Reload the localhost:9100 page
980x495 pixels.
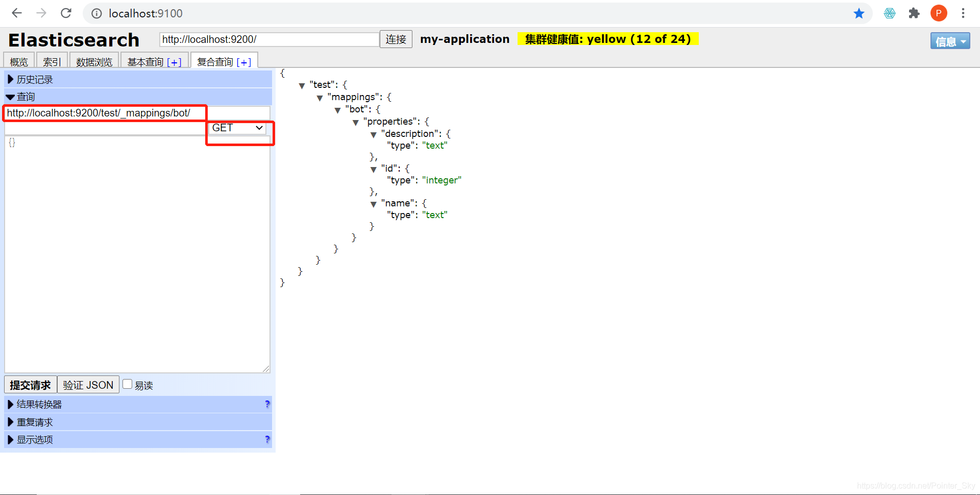(66, 13)
